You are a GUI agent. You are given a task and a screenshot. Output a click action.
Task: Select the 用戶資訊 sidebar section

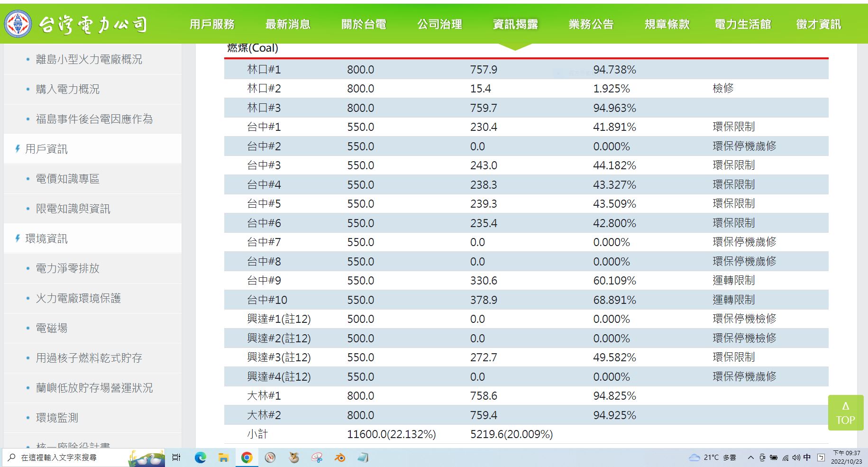(x=46, y=149)
